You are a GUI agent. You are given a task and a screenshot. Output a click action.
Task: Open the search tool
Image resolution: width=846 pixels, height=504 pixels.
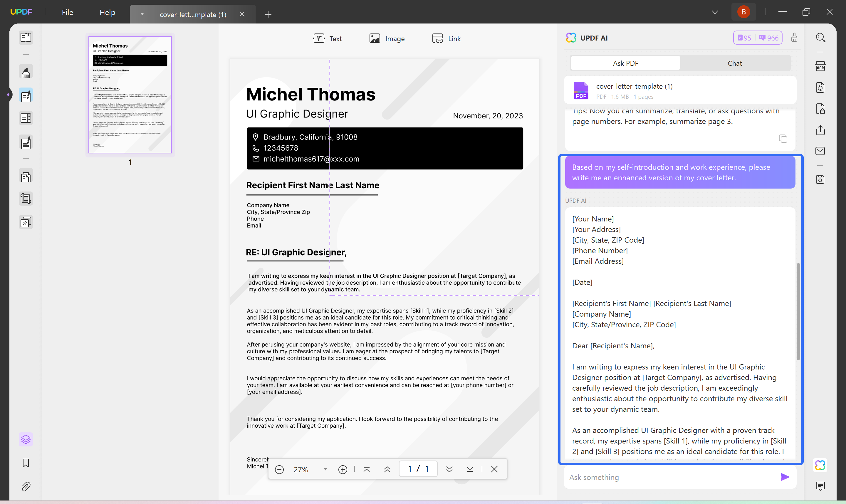820,38
